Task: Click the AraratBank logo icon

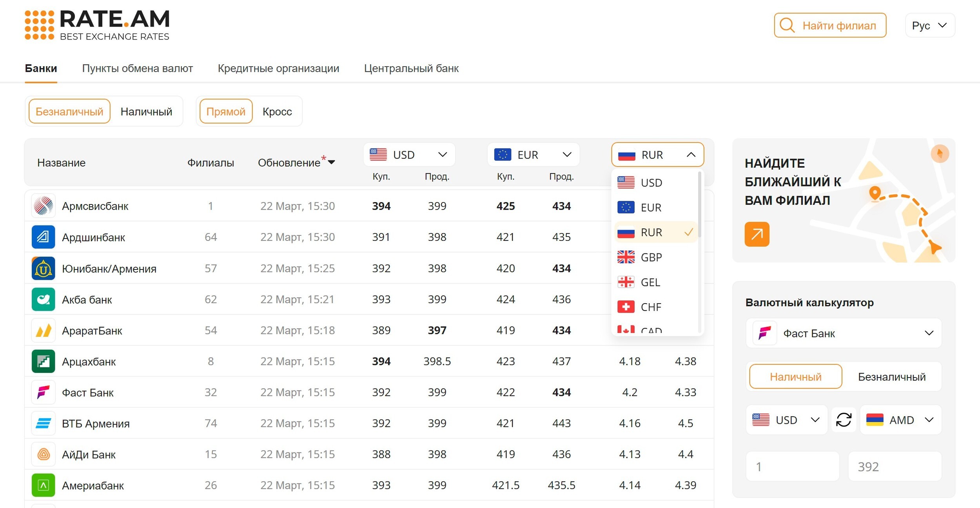Action: (x=43, y=330)
